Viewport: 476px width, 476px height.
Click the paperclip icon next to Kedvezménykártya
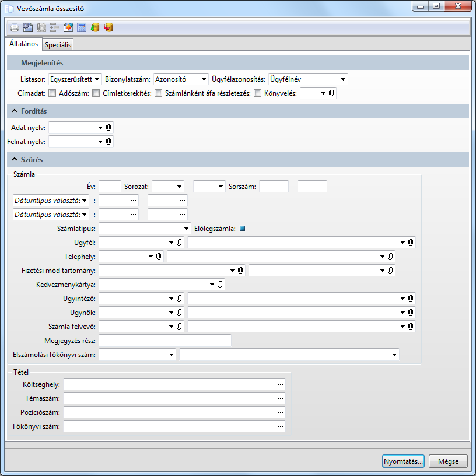pos(220,285)
